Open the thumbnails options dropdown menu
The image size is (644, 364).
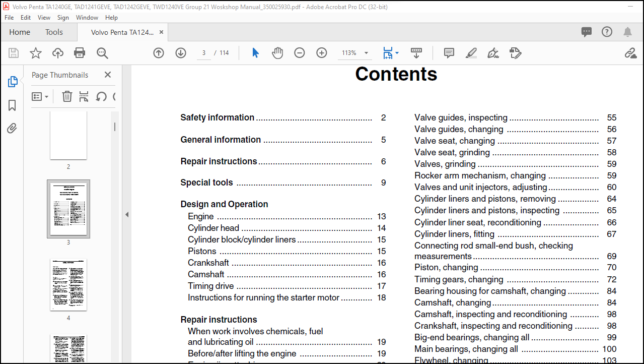(x=40, y=96)
